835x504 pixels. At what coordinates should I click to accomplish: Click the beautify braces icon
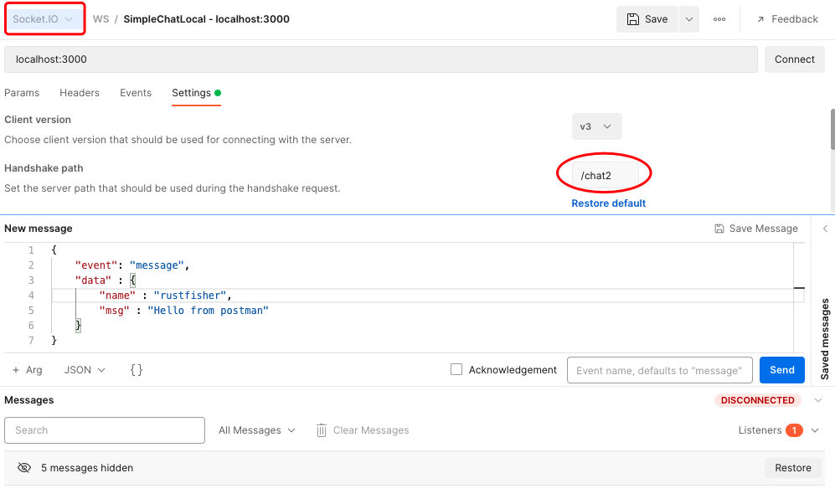click(x=137, y=370)
